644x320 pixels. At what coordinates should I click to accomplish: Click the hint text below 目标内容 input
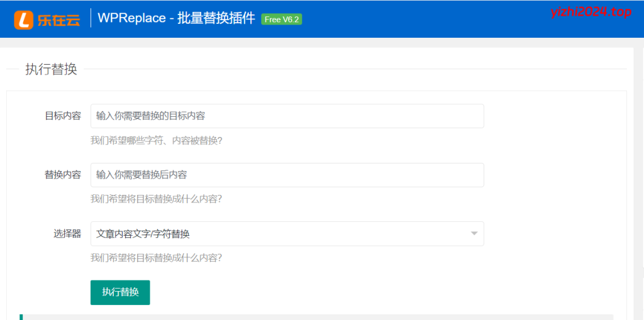point(156,140)
